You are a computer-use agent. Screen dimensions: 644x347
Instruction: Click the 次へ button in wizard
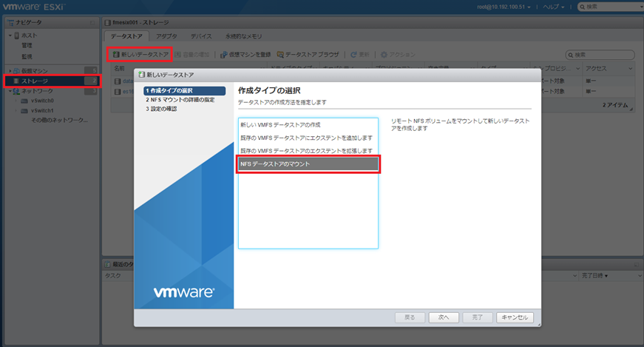click(444, 317)
